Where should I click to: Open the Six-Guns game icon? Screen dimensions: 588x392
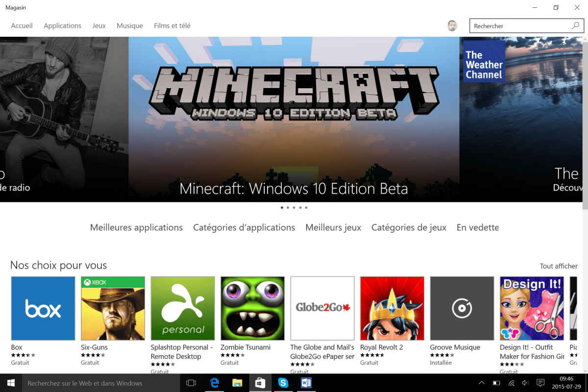pos(113,308)
